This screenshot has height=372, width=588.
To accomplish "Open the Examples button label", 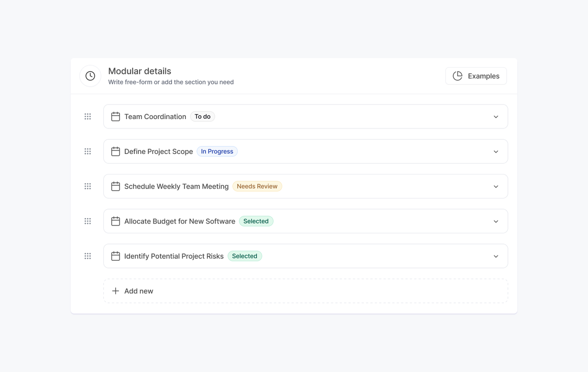I will tap(484, 76).
